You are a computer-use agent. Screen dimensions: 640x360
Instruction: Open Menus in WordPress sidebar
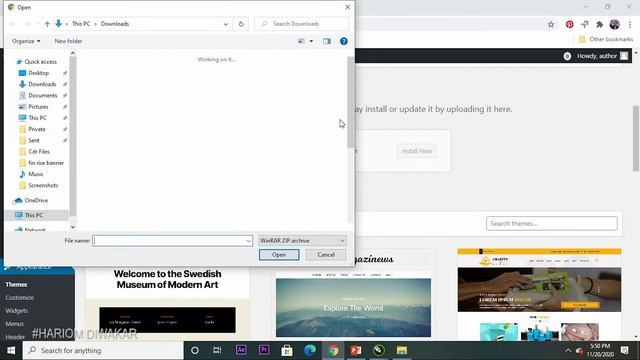15,324
